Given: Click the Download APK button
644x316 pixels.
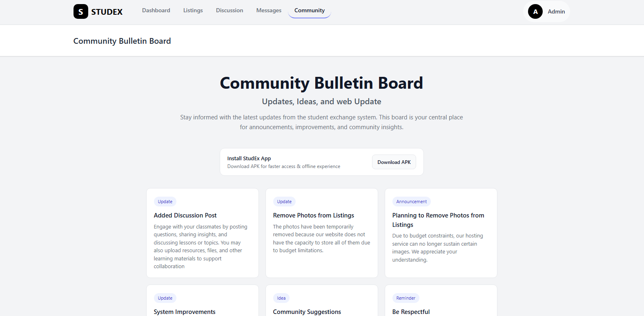Looking at the screenshot, I should point(394,162).
